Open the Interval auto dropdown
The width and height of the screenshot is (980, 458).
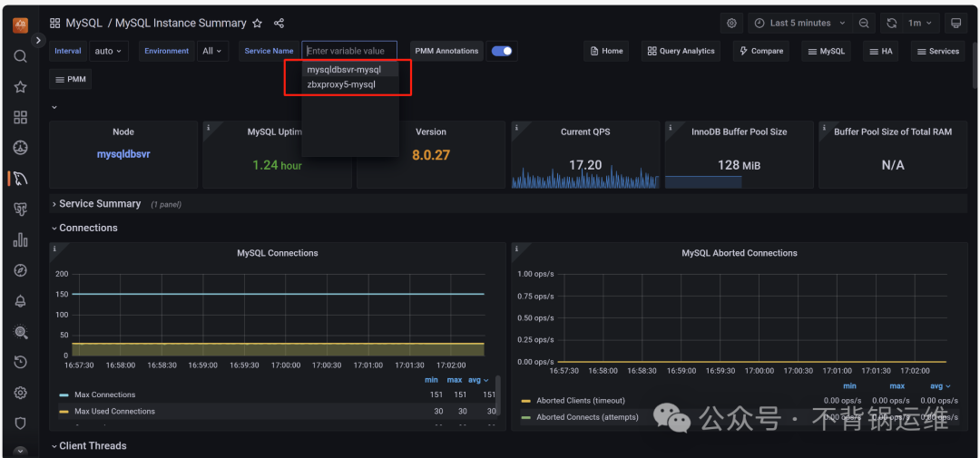point(109,51)
